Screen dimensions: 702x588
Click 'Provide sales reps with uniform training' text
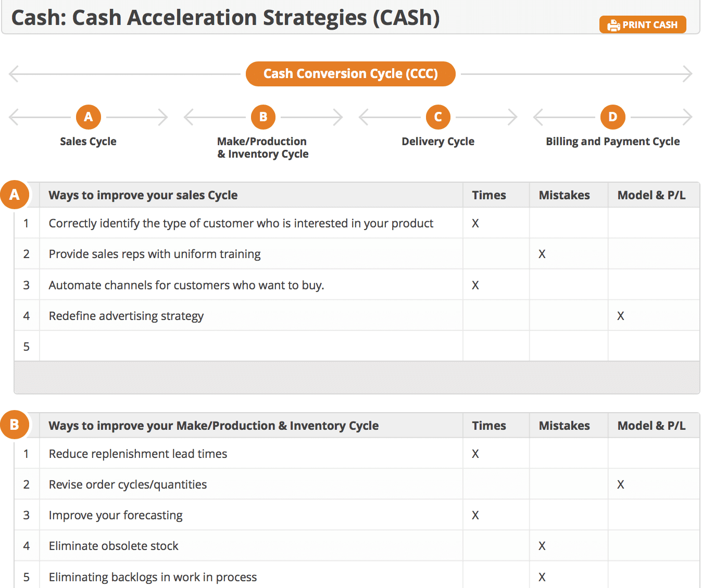(x=155, y=254)
